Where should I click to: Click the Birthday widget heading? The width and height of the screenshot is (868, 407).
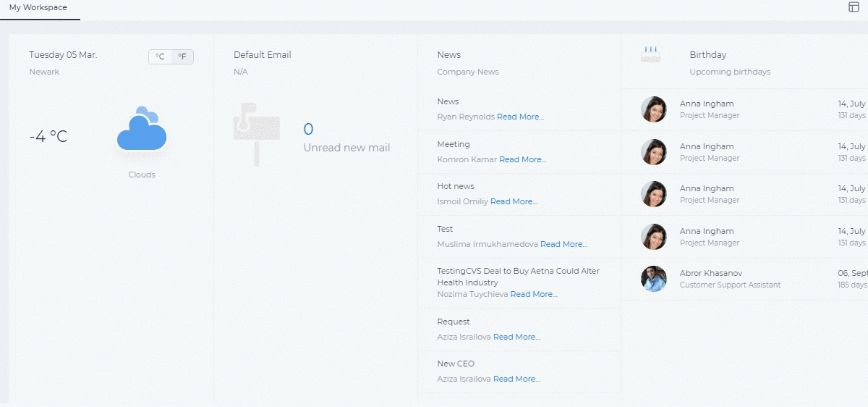708,55
